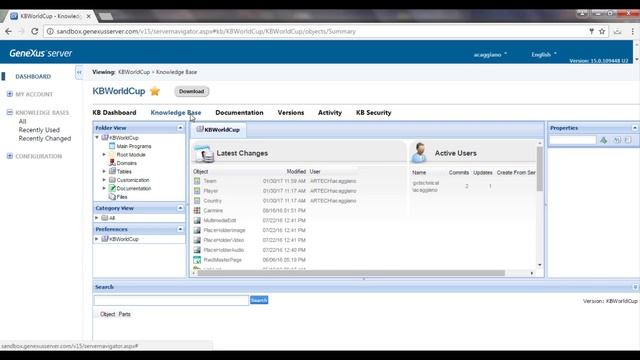Collapse the Folder View panel
The image size is (640, 360).
click(x=180, y=128)
